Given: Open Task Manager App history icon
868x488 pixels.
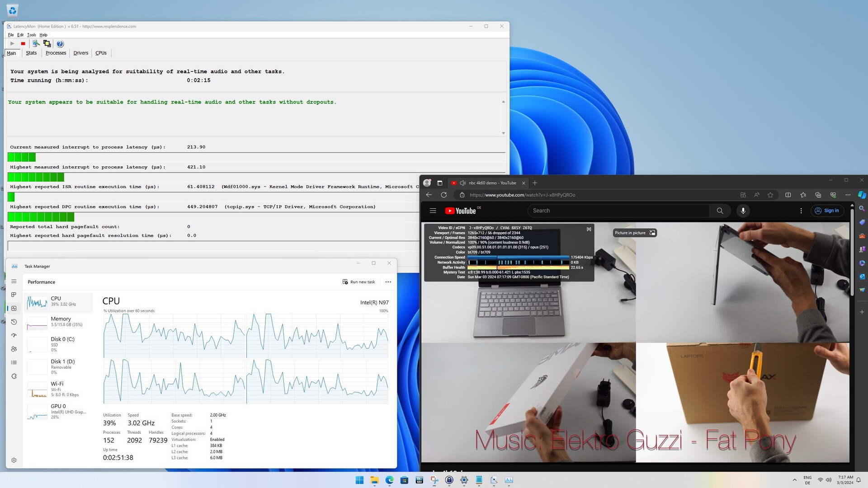Looking at the screenshot, I should pyautogui.click(x=14, y=322).
